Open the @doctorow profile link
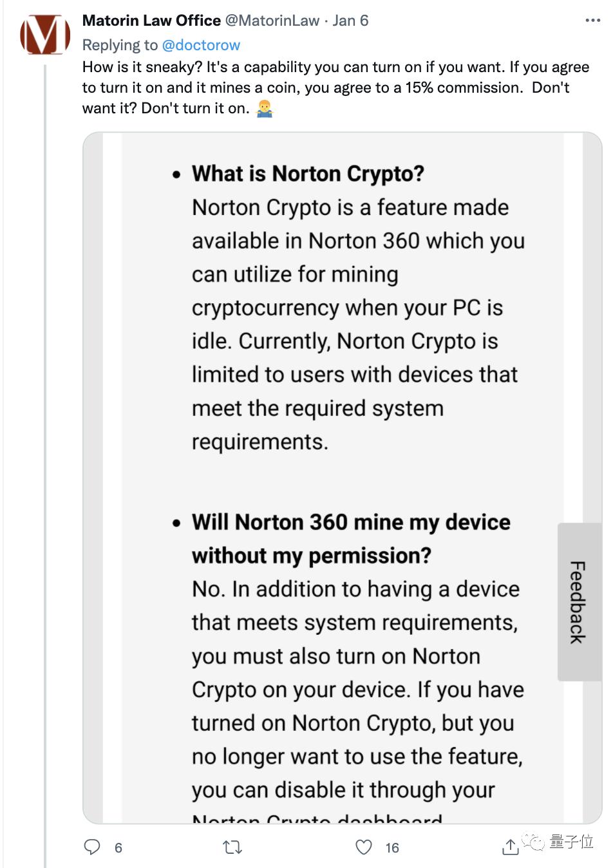Screen dimensions: 613x868 [x=203, y=45]
